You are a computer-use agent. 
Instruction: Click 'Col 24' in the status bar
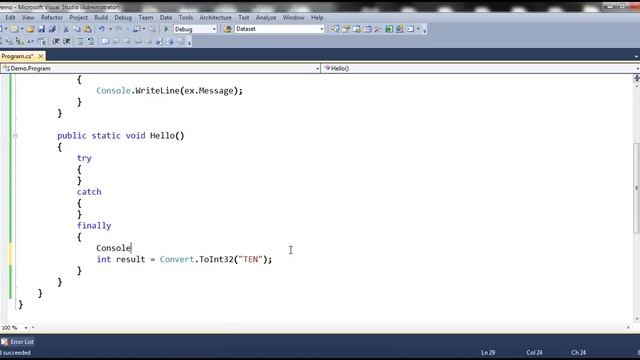[x=534, y=352]
